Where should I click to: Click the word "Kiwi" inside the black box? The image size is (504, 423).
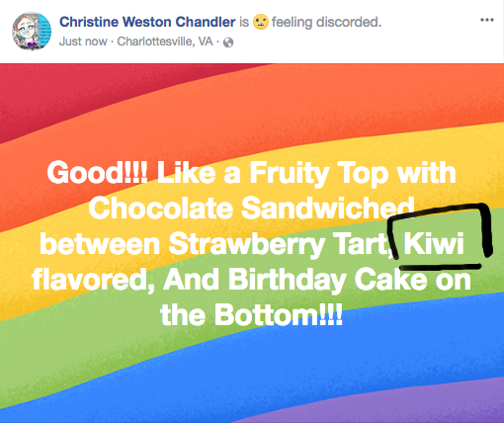point(434,244)
